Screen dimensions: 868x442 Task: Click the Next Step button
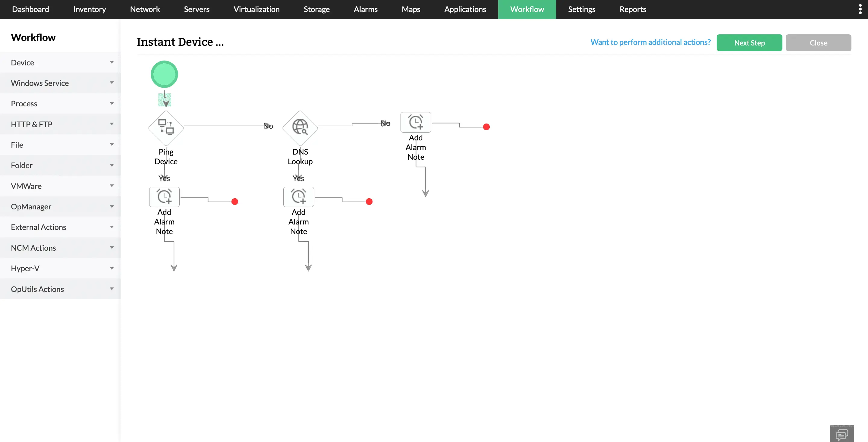pos(749,42)
